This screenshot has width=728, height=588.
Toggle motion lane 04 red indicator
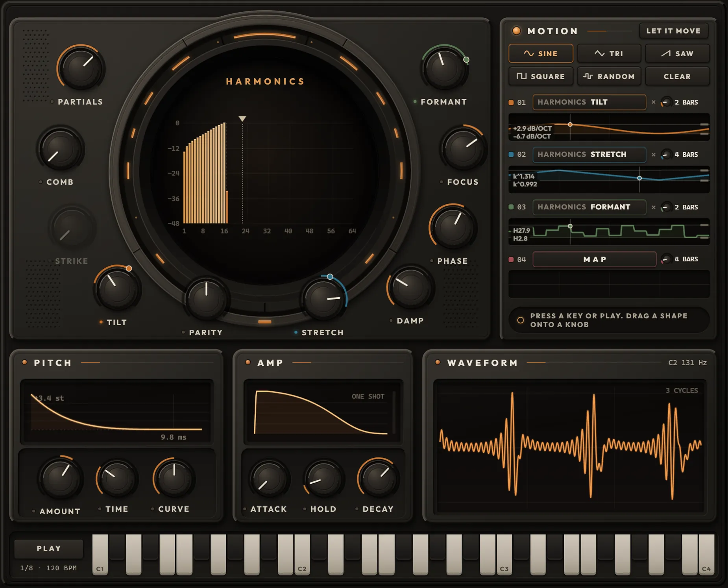(x=511, y=259)
